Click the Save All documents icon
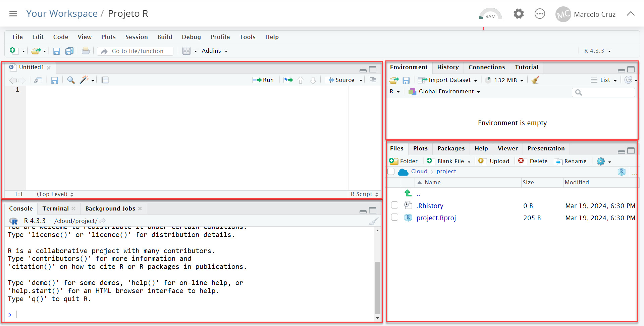Screen dimensions: 644x326 69,51
